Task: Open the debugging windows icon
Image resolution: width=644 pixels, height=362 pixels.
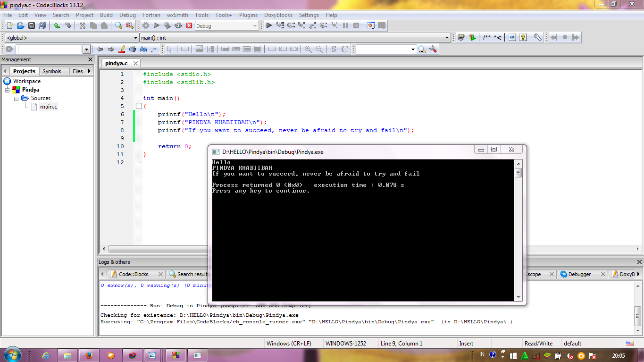Action: point(371,25)
